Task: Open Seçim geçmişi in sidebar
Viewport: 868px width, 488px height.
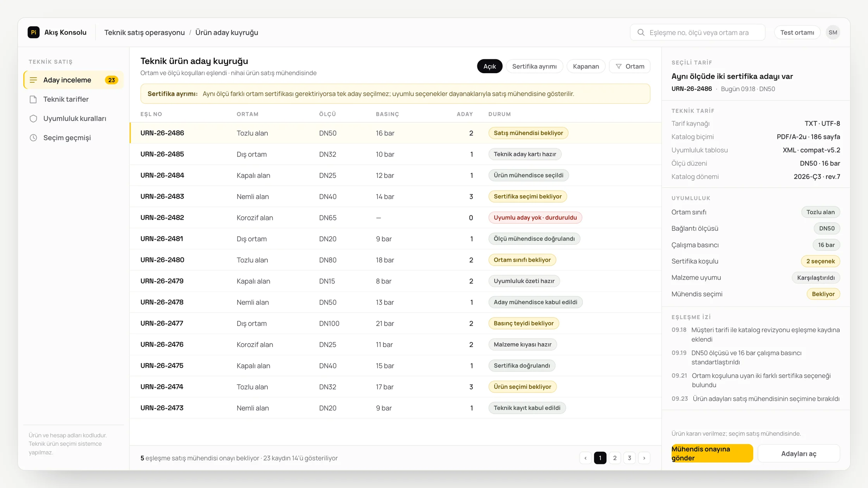Action: [73, 137]
